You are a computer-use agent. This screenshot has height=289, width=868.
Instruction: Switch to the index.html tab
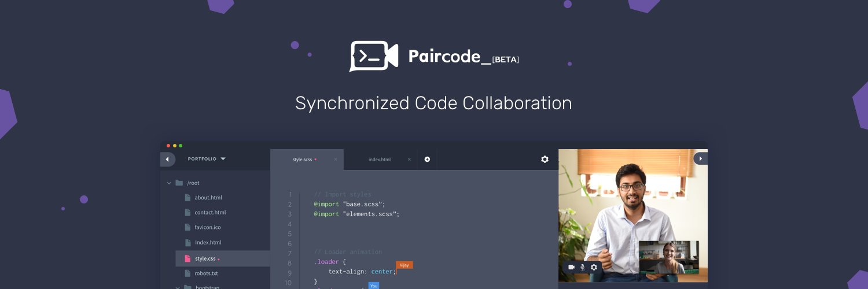380,160
